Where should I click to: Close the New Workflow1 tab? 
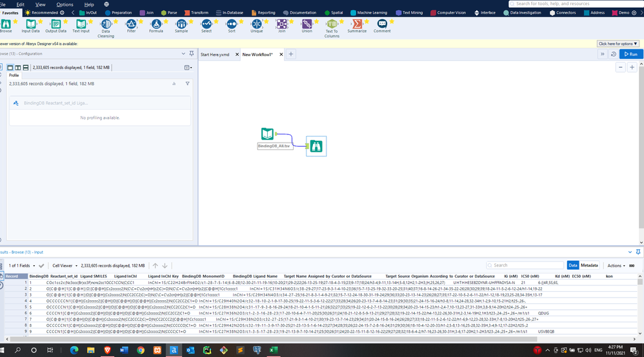coord(281,54)
